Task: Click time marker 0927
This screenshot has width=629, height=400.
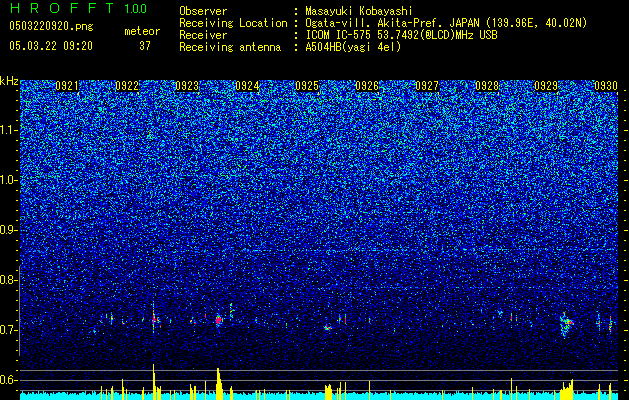Action: pyautogui.click(x=427, y=86)
